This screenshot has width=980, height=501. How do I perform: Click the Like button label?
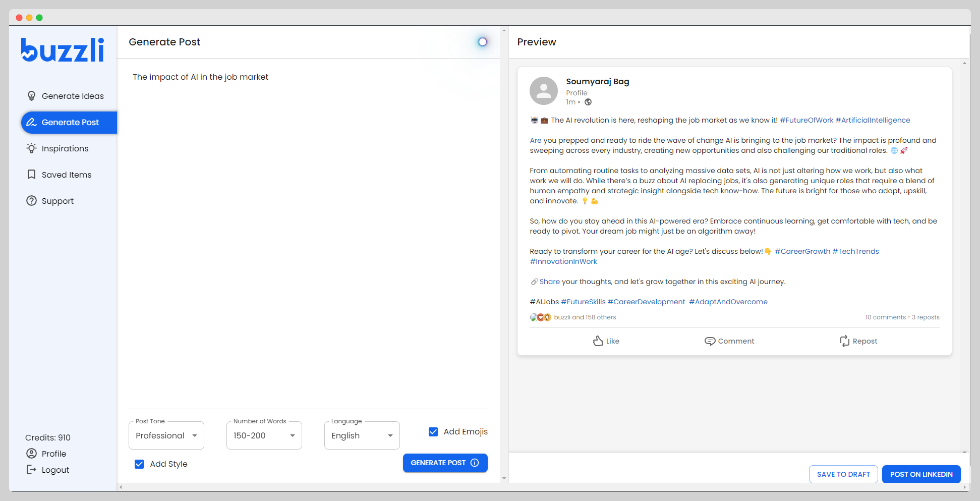click(613, 341)
